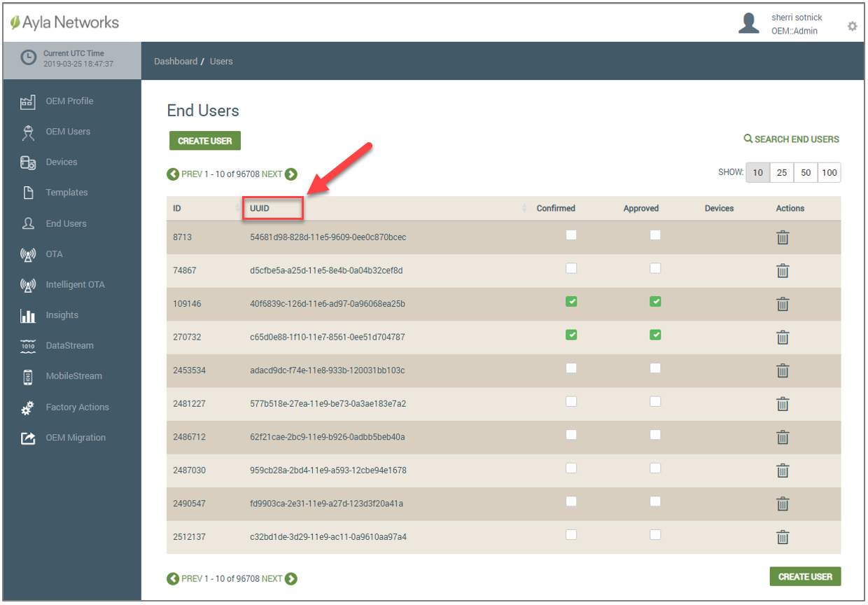Click the OEM Profile sidebar icon
This screenshot has height=605, width=868.
point(27,102)
